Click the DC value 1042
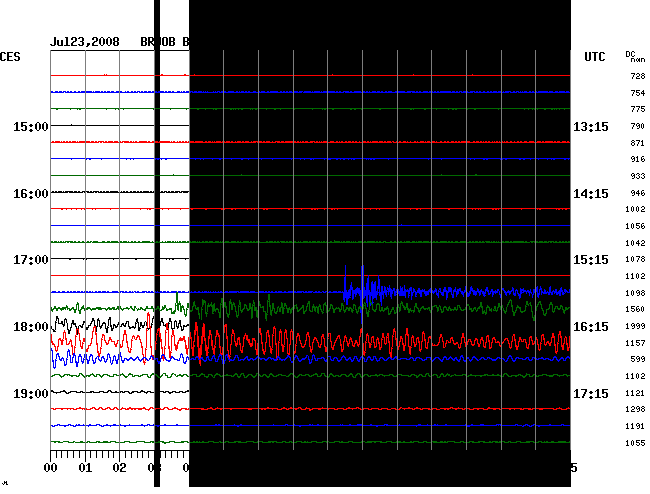This screenshot has height=494, width=650. coord(635,243)
